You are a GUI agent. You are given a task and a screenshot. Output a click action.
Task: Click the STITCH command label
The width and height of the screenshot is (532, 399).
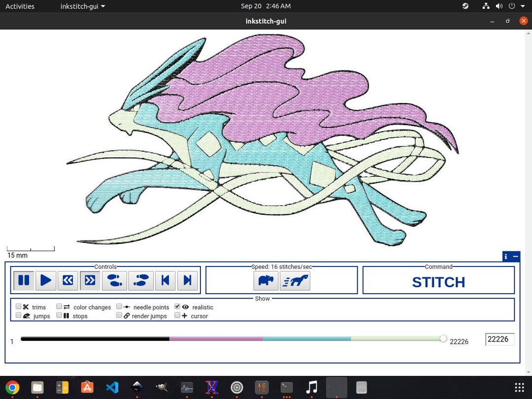pos(438,282)
